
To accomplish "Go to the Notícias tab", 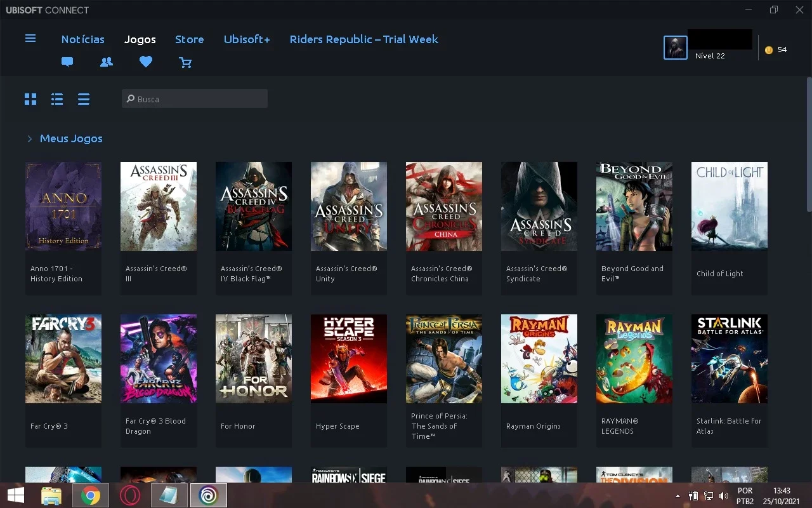I will coord(82,39).
